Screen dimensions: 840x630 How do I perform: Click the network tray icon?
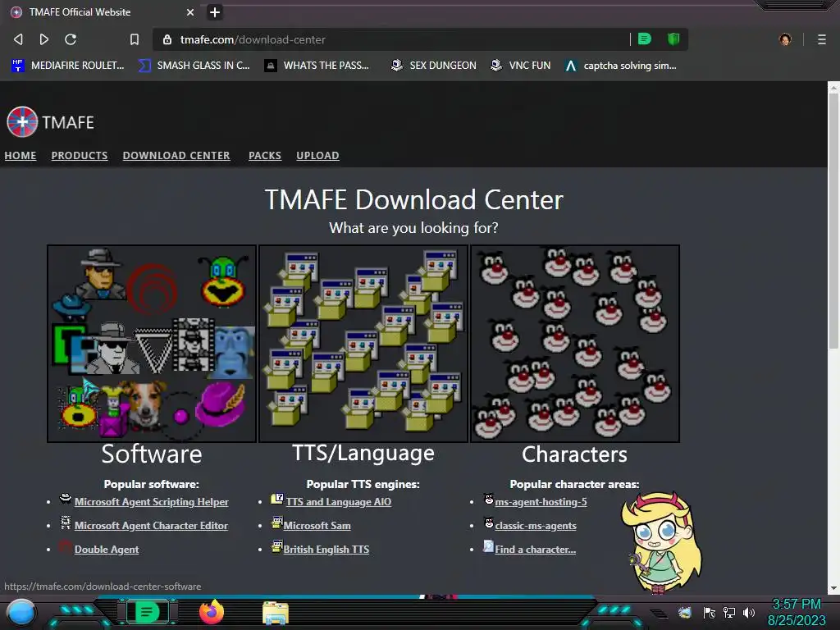point(729,612)
